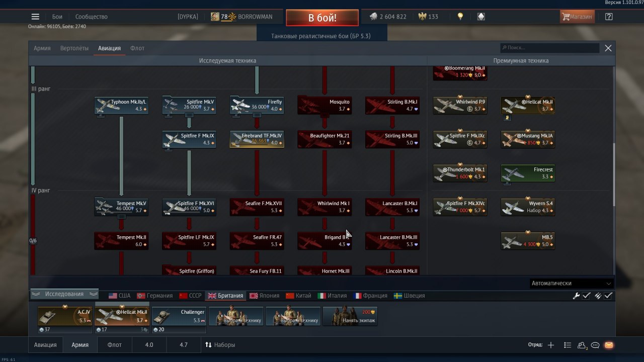
Task: Switch to the top Вертолёты tab
Action: [x=74, y=48]
